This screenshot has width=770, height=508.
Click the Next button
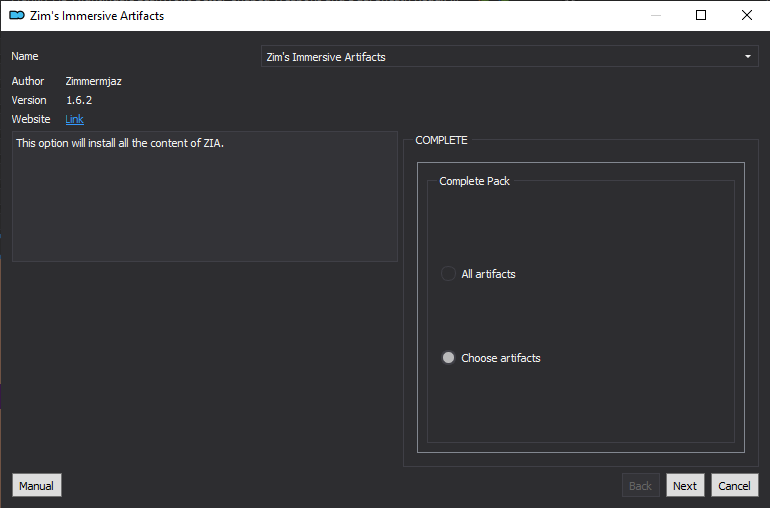685,485
